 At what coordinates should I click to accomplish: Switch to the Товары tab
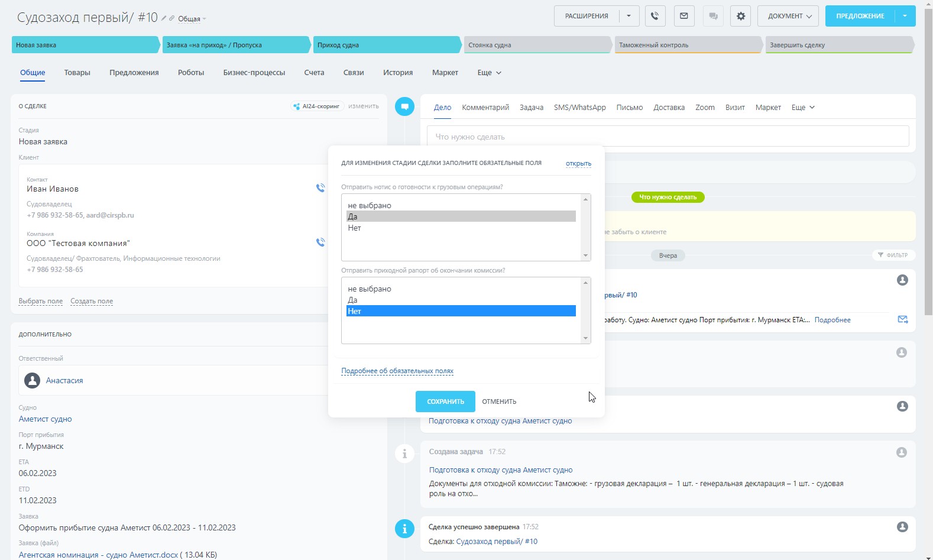coord(77,73)
